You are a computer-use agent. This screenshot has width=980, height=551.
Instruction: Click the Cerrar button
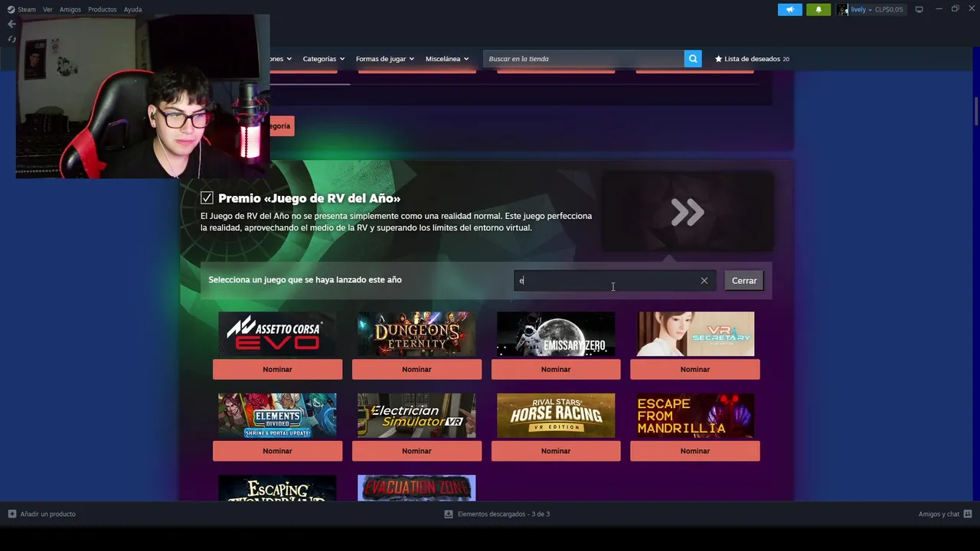744,281
